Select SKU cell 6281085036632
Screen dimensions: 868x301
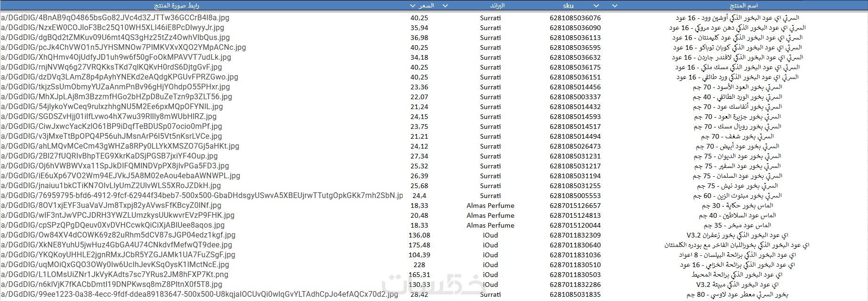tap(575, 57)
